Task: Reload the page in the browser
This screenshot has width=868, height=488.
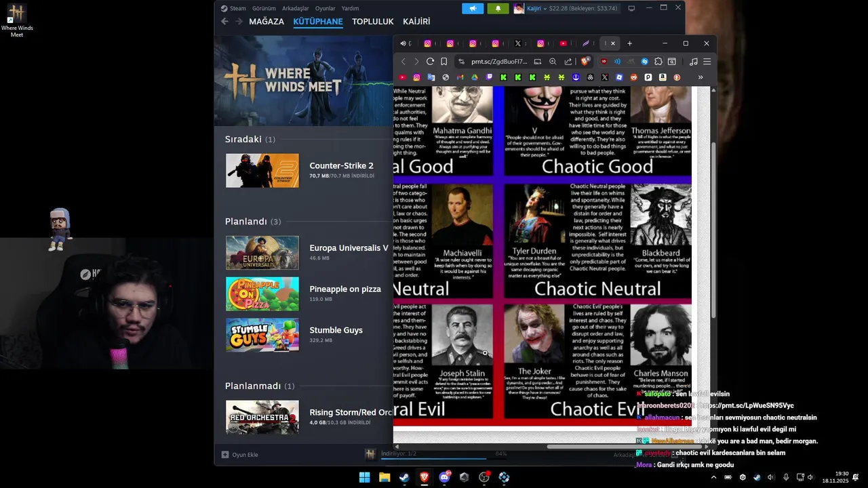Action: 430,62
